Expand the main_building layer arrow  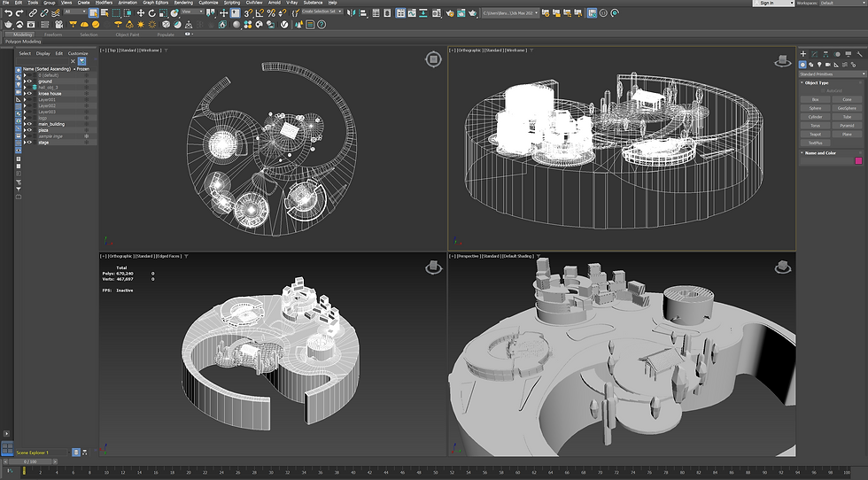pos(25,124)
